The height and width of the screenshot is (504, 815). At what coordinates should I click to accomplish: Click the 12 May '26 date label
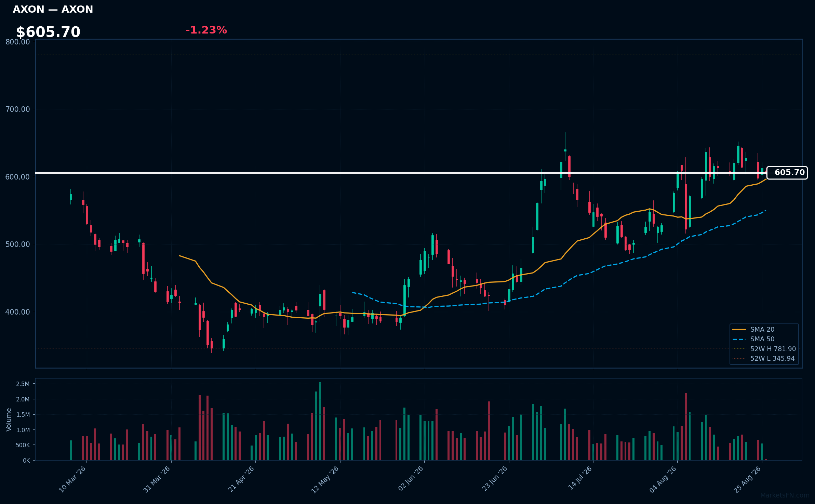tap(325, 479)
